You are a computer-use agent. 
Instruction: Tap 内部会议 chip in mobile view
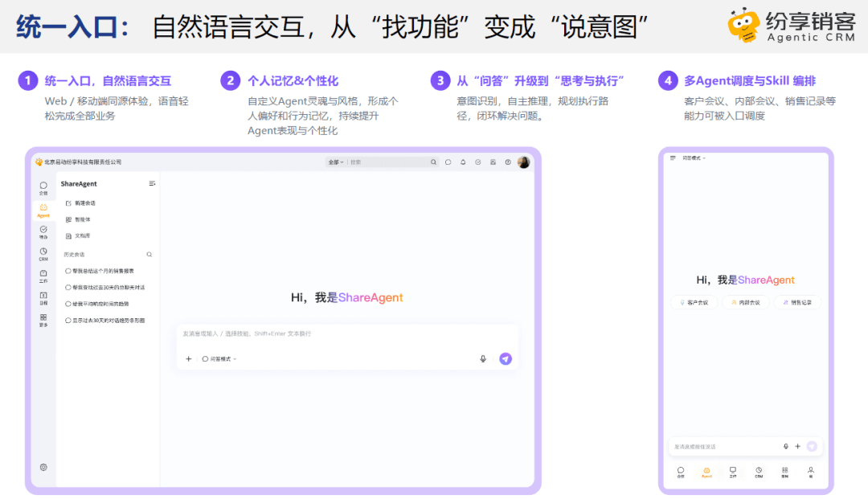(x=746, y=303)
